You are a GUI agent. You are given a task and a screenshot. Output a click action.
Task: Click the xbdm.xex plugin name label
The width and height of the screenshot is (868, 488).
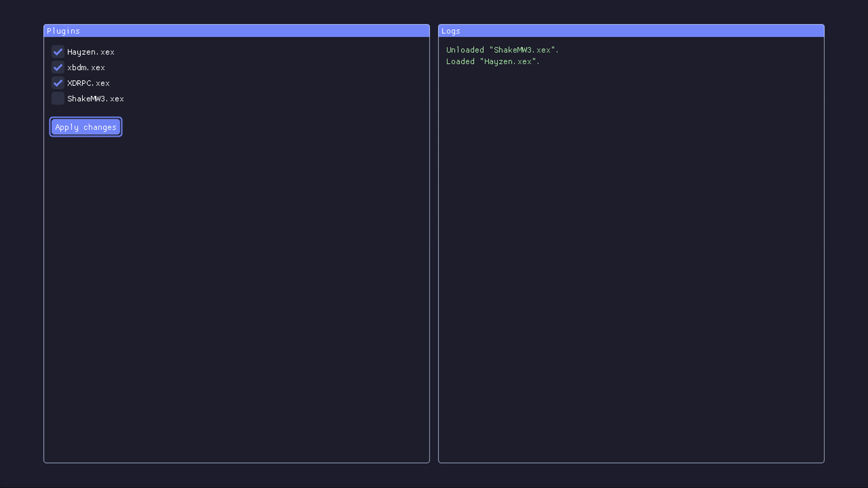(86, 67)
